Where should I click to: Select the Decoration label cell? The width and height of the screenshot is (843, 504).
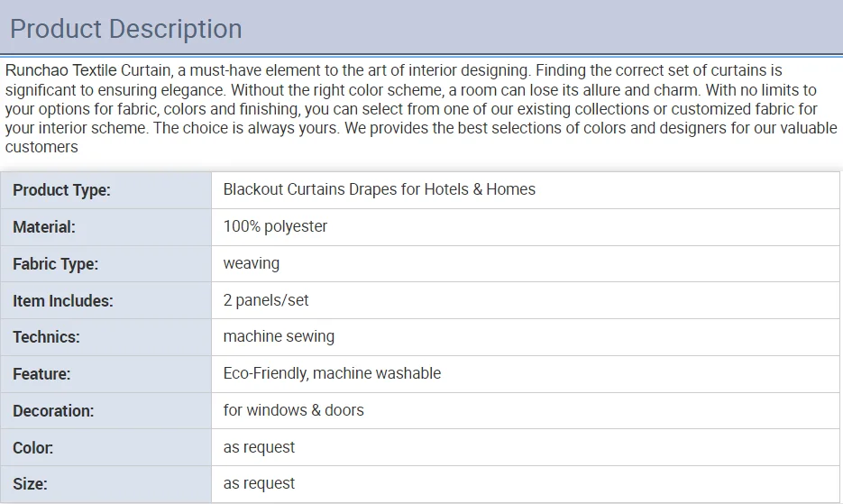coord(106,411)
